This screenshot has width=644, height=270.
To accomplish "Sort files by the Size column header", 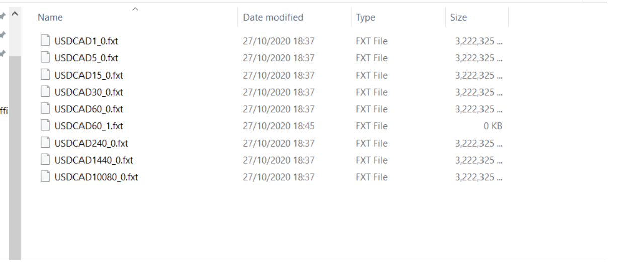I will pyautogui.click(x=476, y=17).
